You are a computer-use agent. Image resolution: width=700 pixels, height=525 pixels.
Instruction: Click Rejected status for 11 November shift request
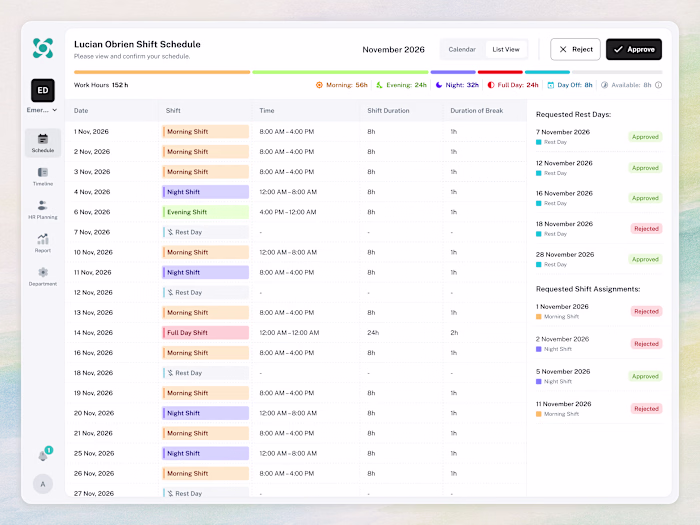tap(646, 409)
